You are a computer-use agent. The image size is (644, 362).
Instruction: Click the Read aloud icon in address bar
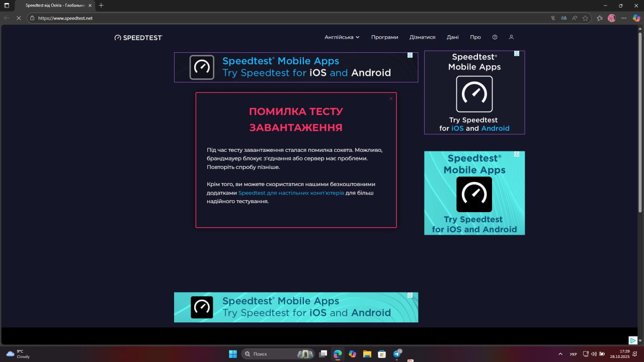pyautogui.click(x=575, y=18)
